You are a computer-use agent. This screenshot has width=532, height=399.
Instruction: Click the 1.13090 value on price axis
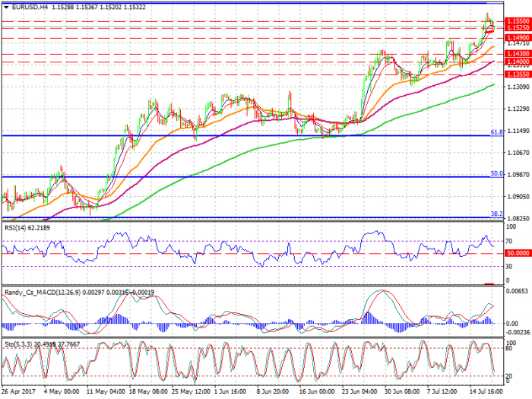pos(518,87)
